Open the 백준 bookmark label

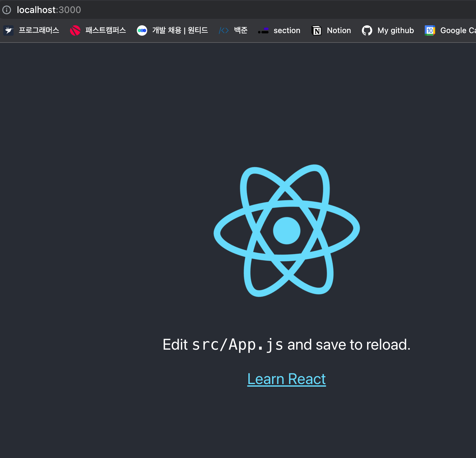(x=241, y=30)
